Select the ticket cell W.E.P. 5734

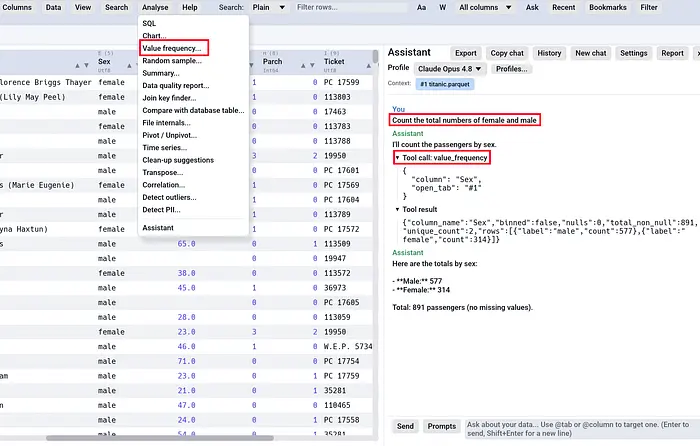(x=348, y=346)
